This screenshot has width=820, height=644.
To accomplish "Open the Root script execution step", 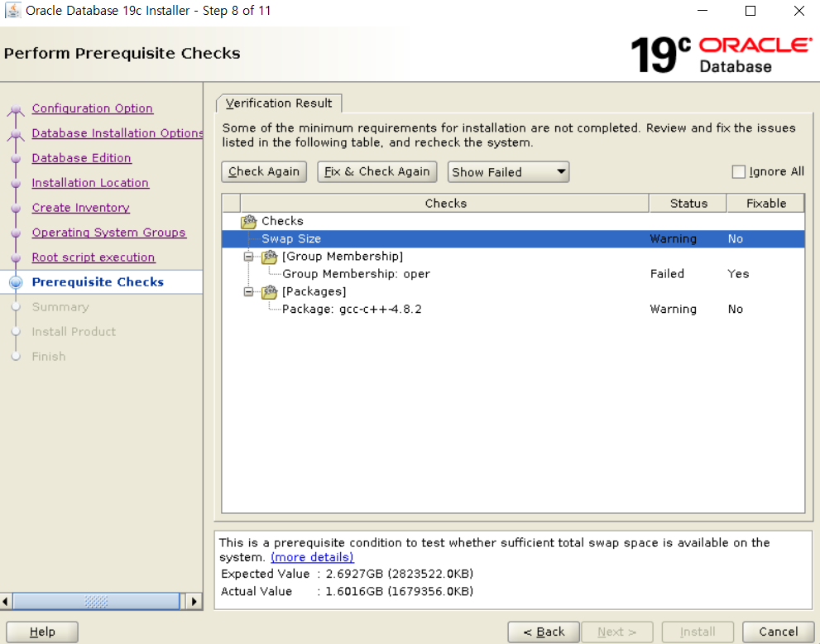I will 94,257.
